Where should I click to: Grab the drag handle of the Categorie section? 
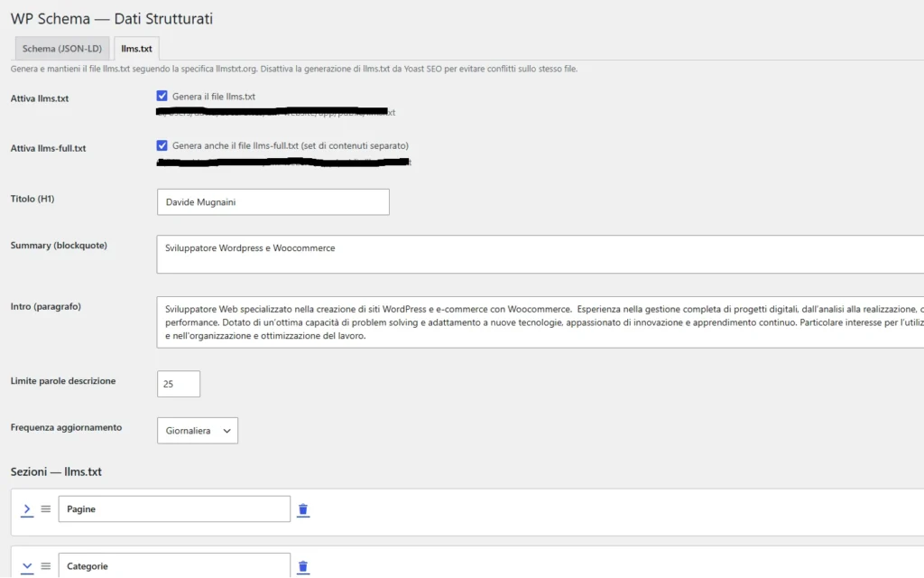(x=45, y=566)
